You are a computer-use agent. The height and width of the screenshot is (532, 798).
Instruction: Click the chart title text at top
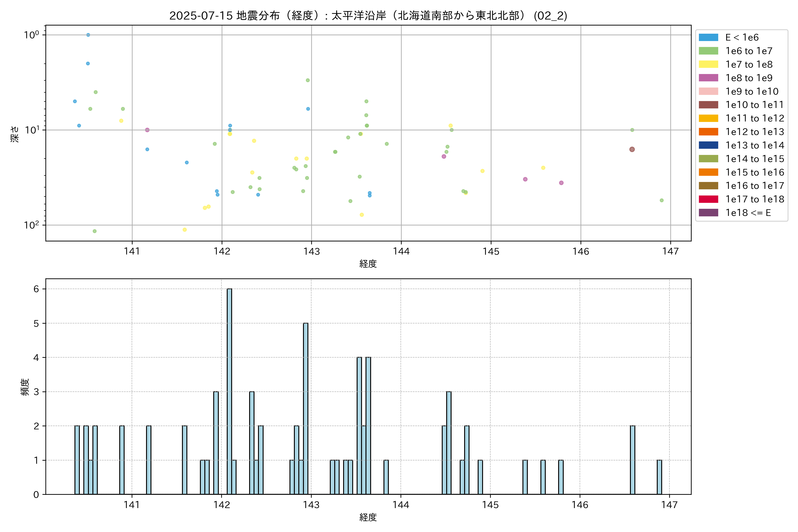coord(368,16)
